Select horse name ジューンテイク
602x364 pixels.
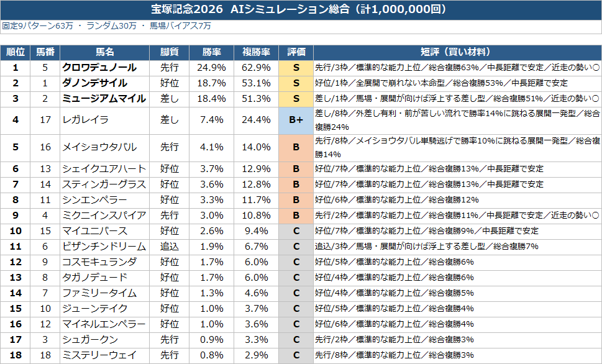click(94, 309)
